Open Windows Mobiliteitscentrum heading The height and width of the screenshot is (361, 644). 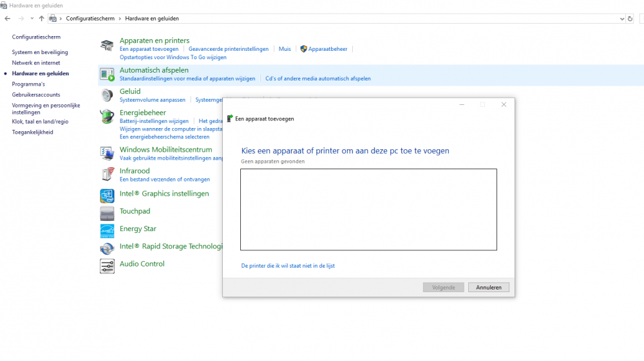[x=166, y=150]
